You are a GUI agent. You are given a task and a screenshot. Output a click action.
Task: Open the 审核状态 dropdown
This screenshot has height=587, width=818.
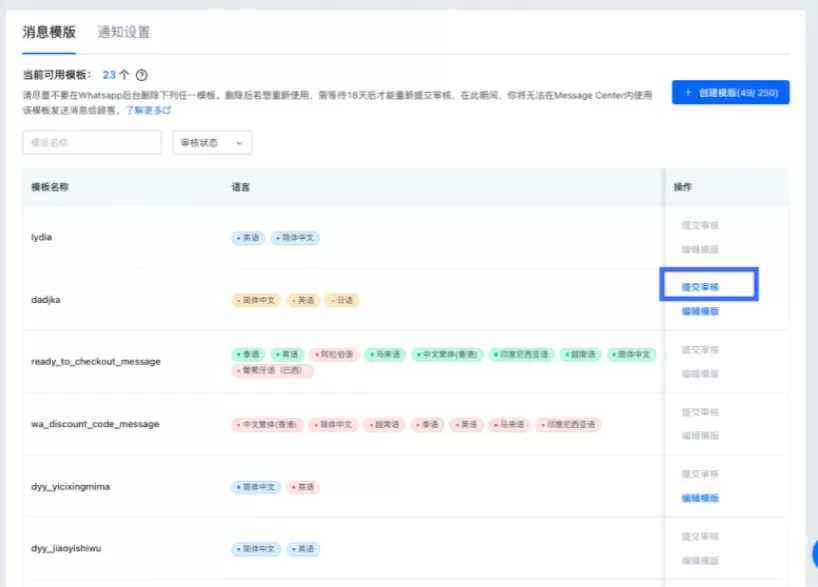(x=212, y=143)
